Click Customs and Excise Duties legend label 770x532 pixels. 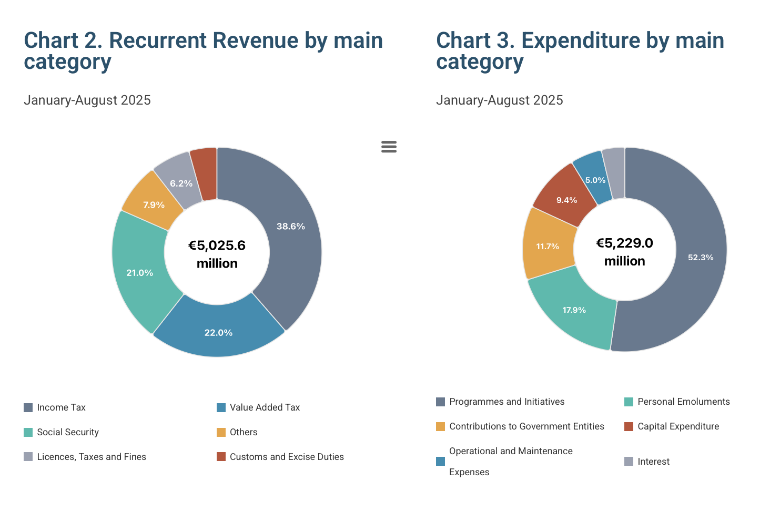(x=287, y=457)
